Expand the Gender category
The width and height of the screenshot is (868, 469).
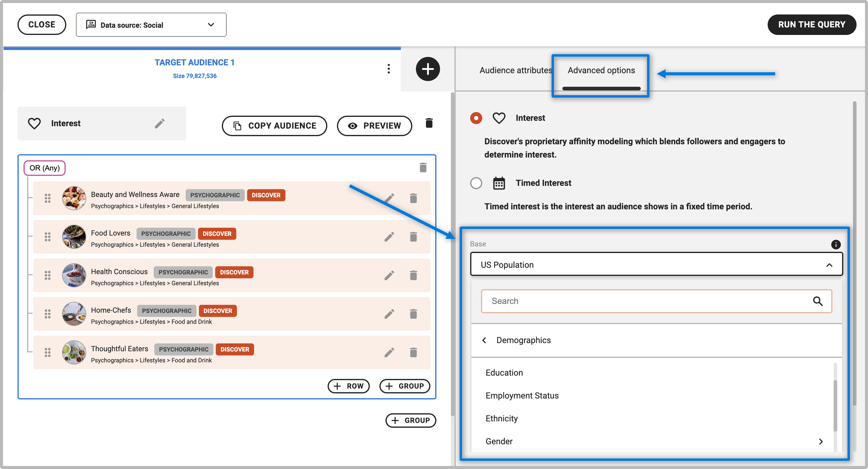pos(820,441)
